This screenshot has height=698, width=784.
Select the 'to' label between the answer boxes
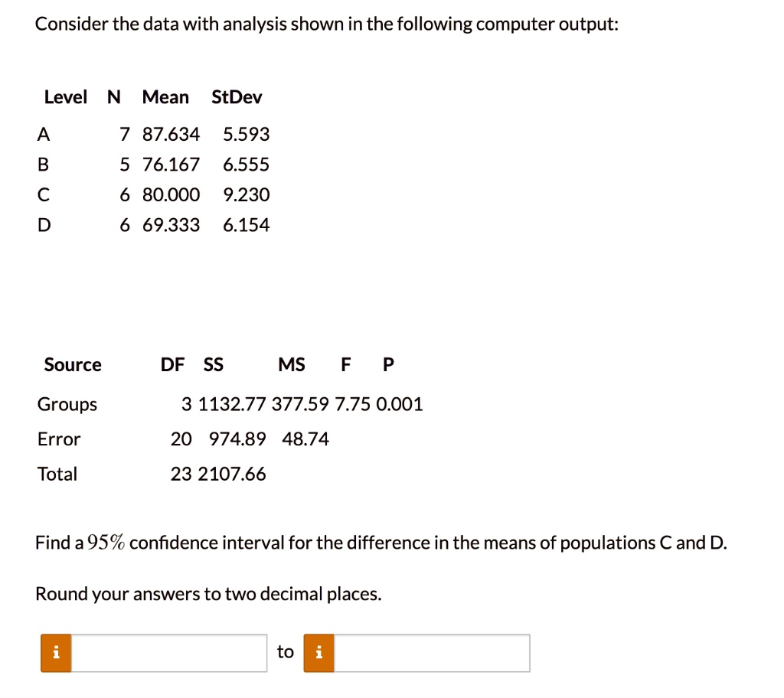click(285, 652)
